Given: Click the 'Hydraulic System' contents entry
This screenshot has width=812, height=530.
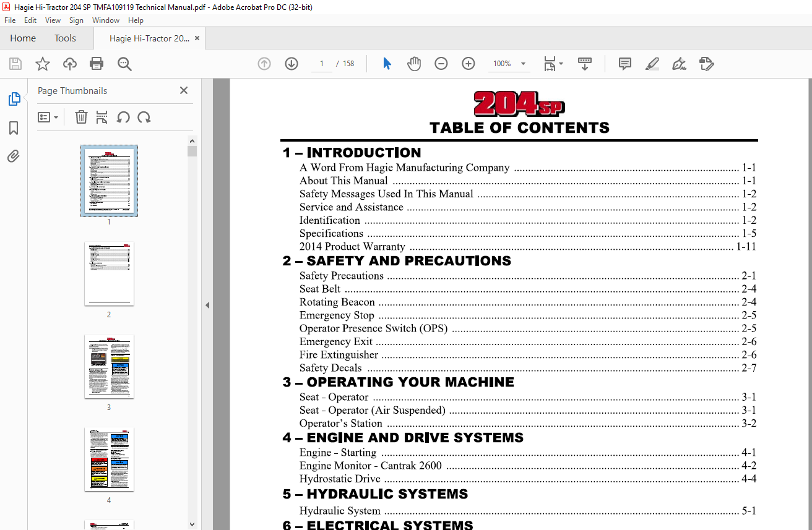Looking at the screenshot, I should click(340, 511).
